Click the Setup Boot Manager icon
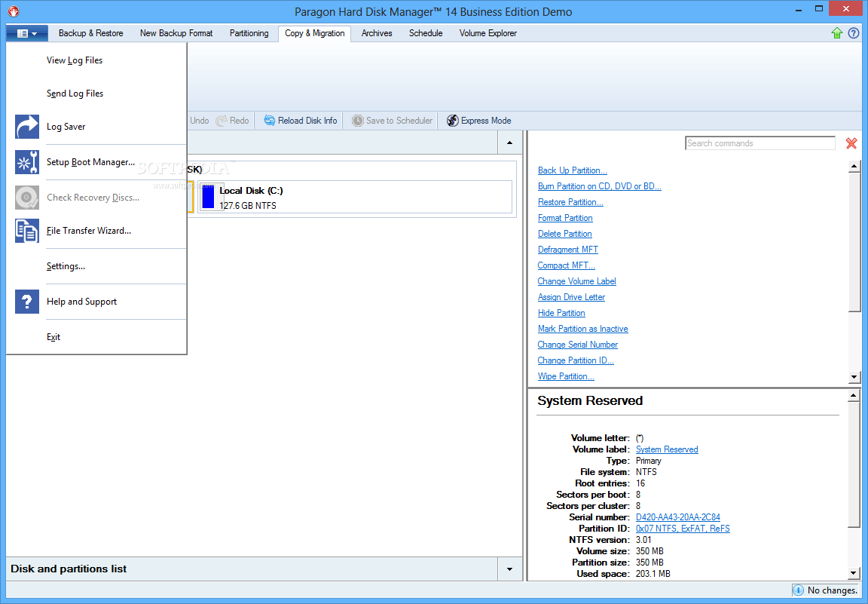Viewport: 868px width, 604px height. point(26,162)
